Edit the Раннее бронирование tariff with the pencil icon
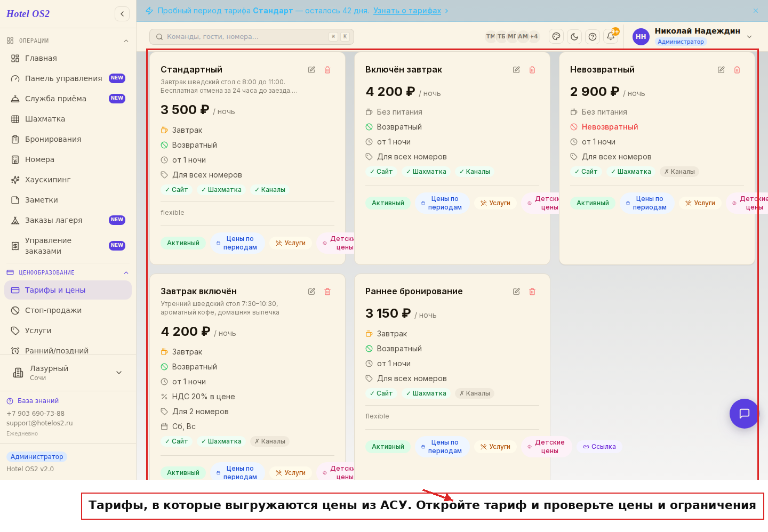 coord(516,292)
